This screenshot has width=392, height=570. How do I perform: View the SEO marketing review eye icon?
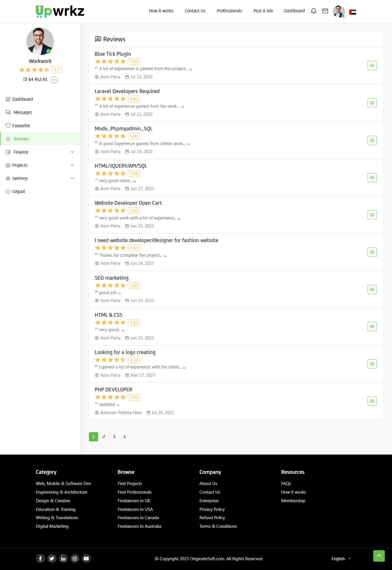tap(372, 289)
